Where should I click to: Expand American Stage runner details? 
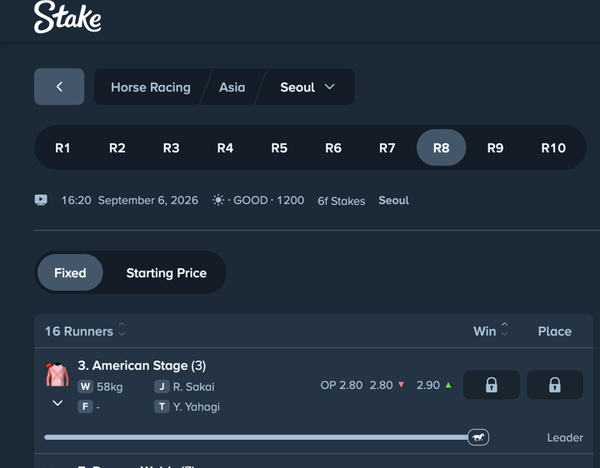coord(57,403)
